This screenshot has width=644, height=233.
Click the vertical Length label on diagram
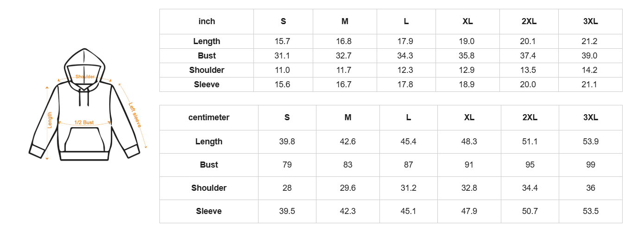50,120
